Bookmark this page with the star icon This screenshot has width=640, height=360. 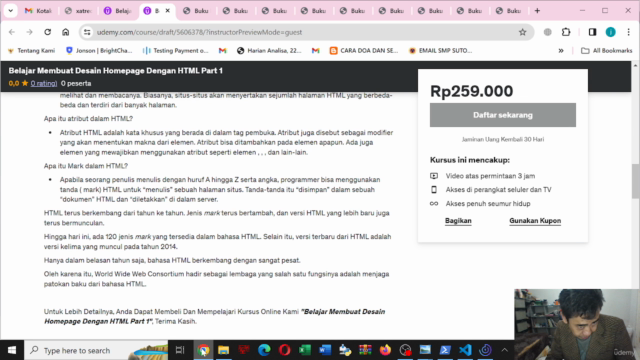point(522,32)
